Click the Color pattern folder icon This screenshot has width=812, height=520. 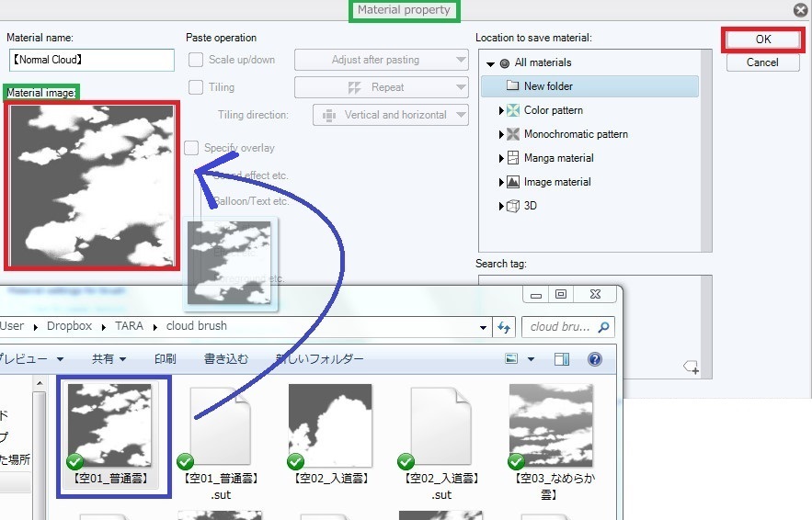pyautogui.click(x=513, y=110)
